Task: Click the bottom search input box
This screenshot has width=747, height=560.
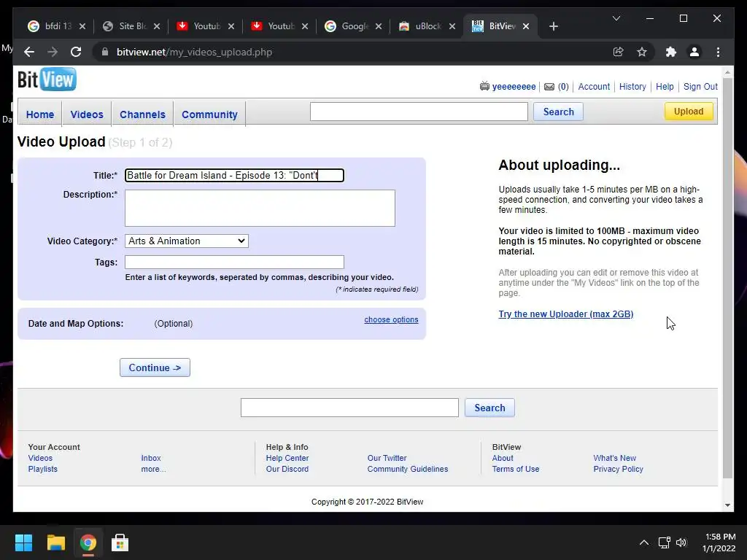Action: click(349, 408)
